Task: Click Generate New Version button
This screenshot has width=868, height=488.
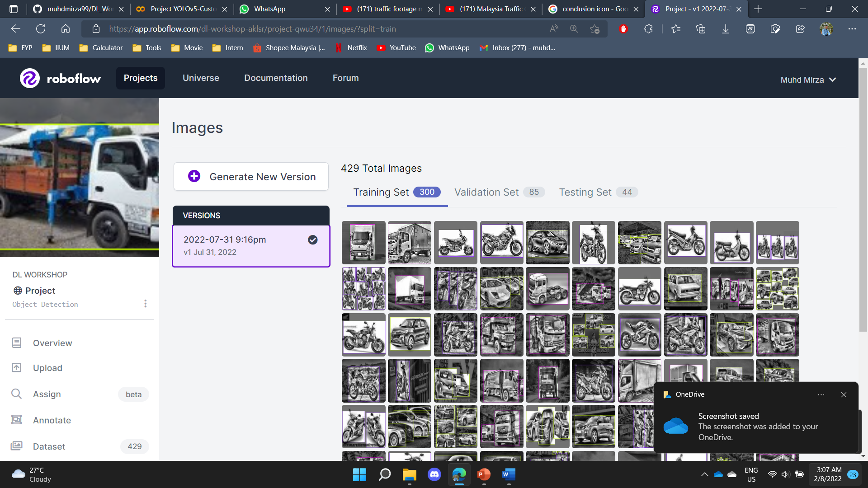Action: (251, 177)
